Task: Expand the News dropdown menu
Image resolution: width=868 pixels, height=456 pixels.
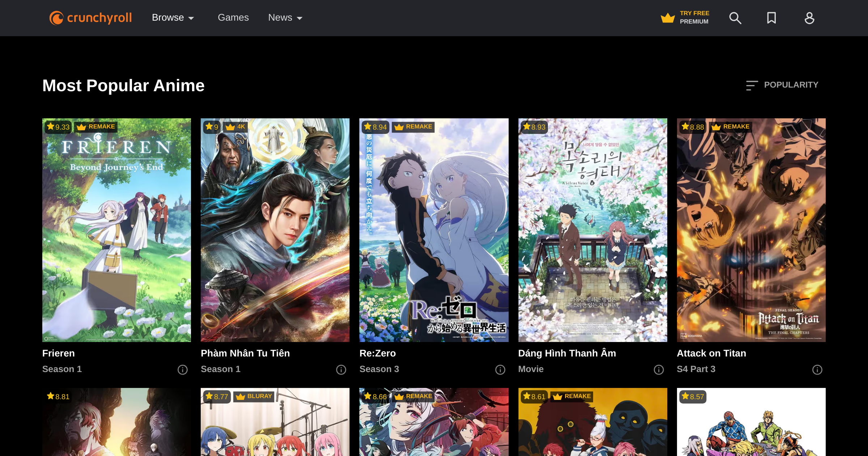Action: click(x=285, y=18)
